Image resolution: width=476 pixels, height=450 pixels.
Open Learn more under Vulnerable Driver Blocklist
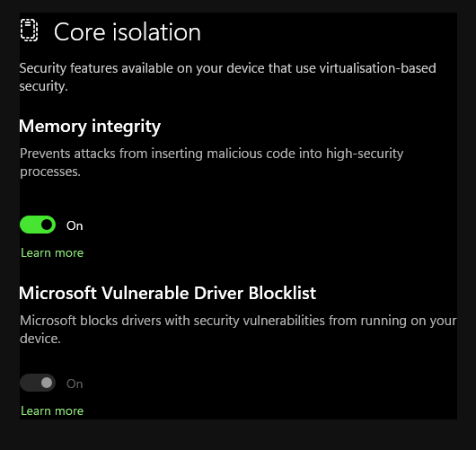pos(52,410)
